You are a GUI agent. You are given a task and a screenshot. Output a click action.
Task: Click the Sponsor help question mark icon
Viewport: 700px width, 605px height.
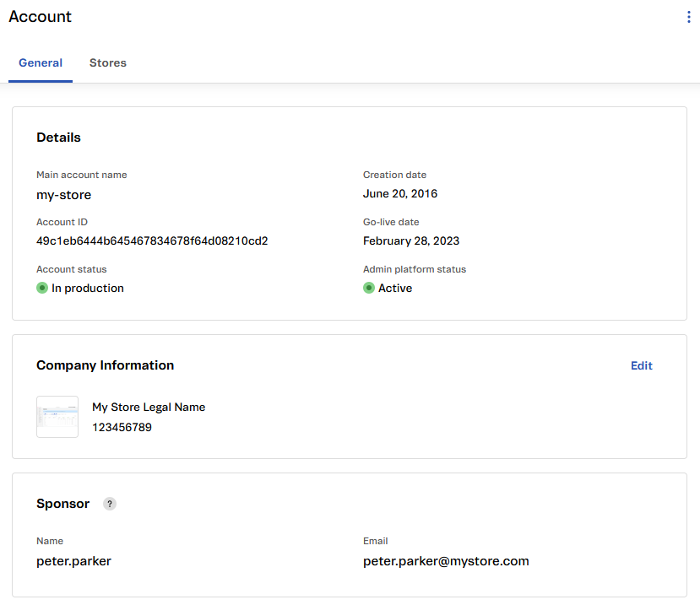(x=110, y=504)
